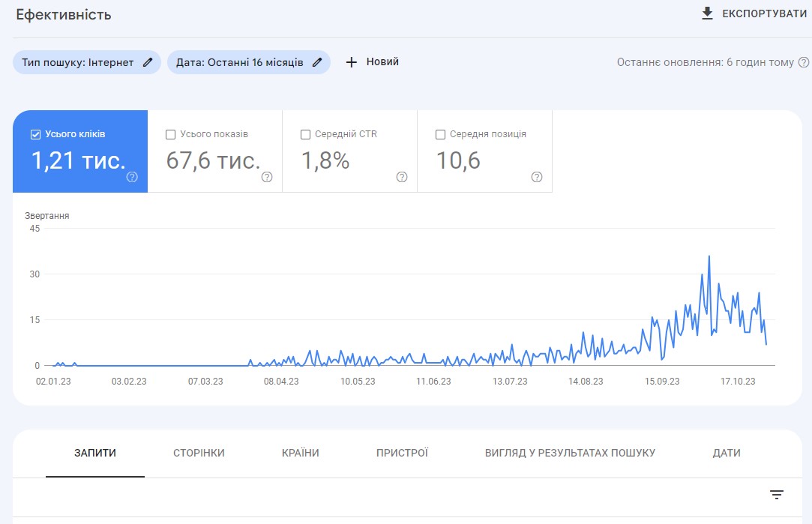The image size is (812, 524).
Task: Edit the search type filter pencil icon
Action: coord(148,62)
